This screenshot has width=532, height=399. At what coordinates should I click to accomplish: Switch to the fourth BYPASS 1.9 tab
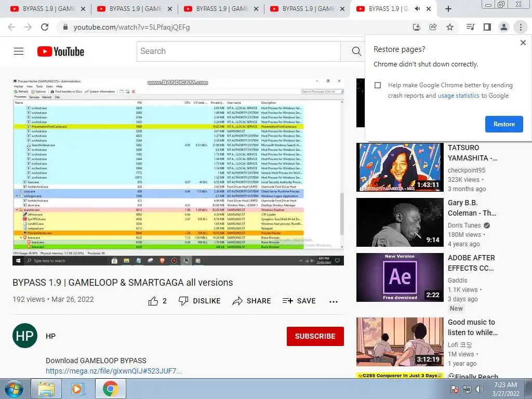pyautogui.click(x=308, y=9)
